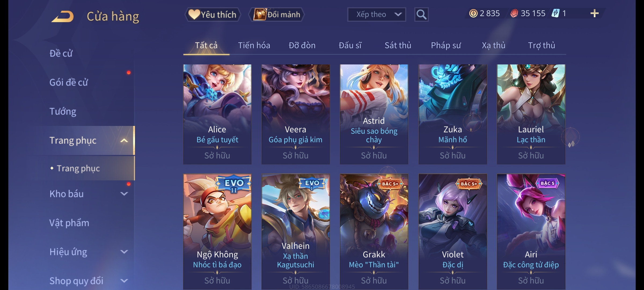Click the back arrow icon
Viewport: 644px width, 290px height.
point(63,16)
